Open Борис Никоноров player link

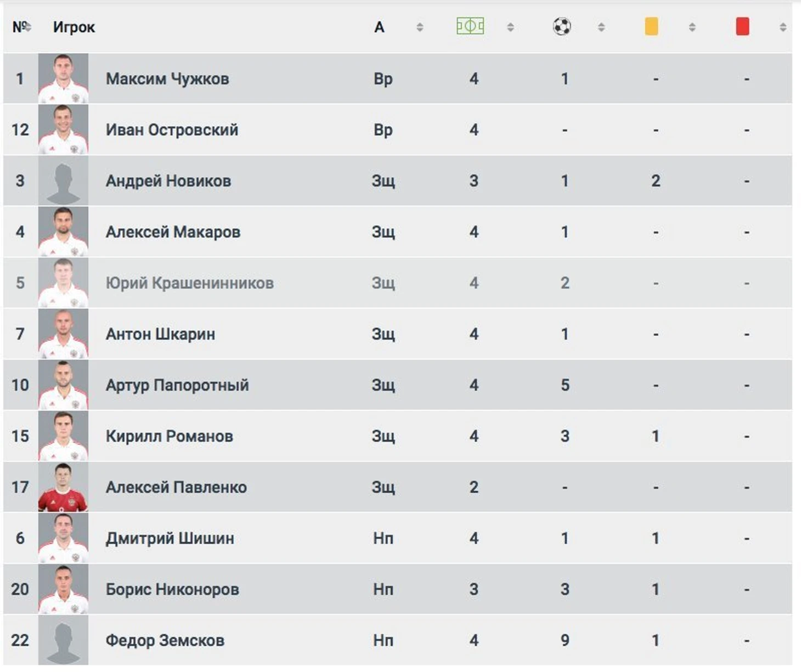172,589
